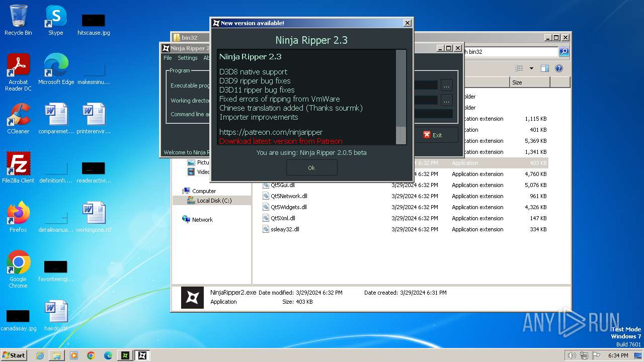The height and width of the screenshot is (362, 644).
Task: Sort files by Size column header
Action: coord(530,82)
